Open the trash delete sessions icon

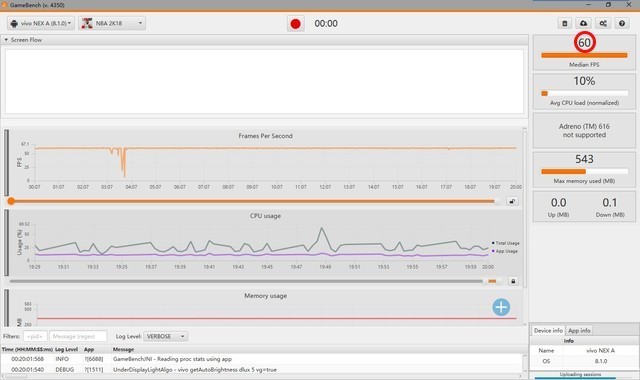point(564,24)
